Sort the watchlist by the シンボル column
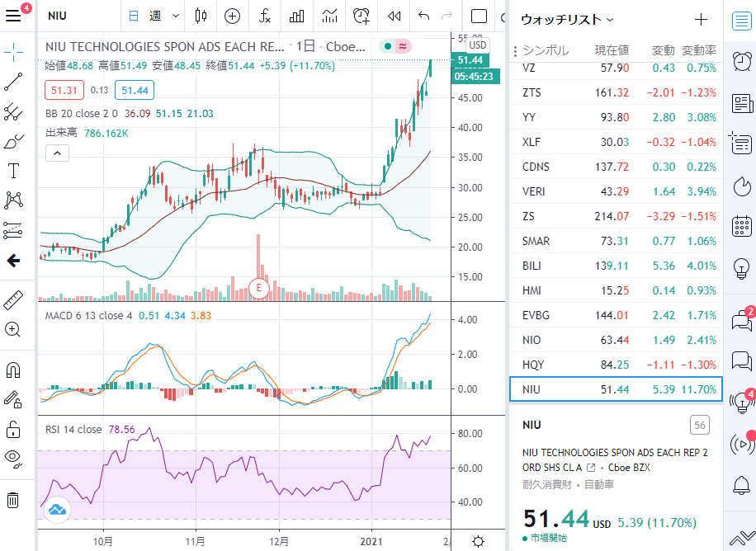The image size is (756, 551). point(546,50)
